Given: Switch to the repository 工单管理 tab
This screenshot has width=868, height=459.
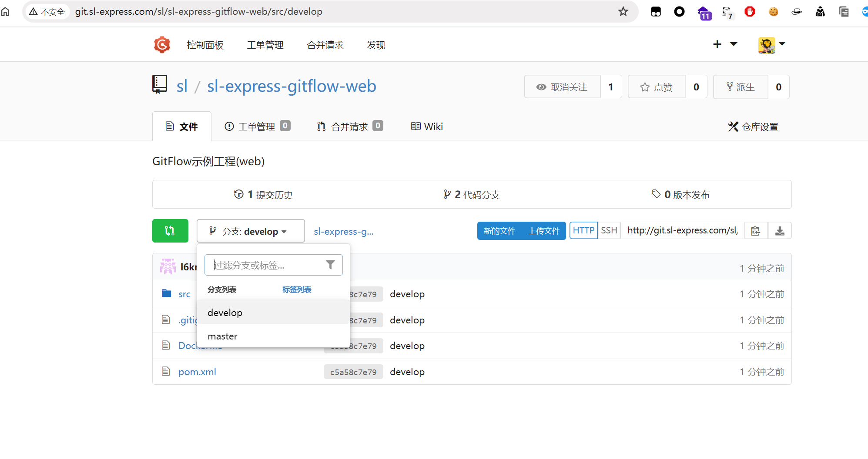Looking at the screenshot, I should tap(257, 126).
